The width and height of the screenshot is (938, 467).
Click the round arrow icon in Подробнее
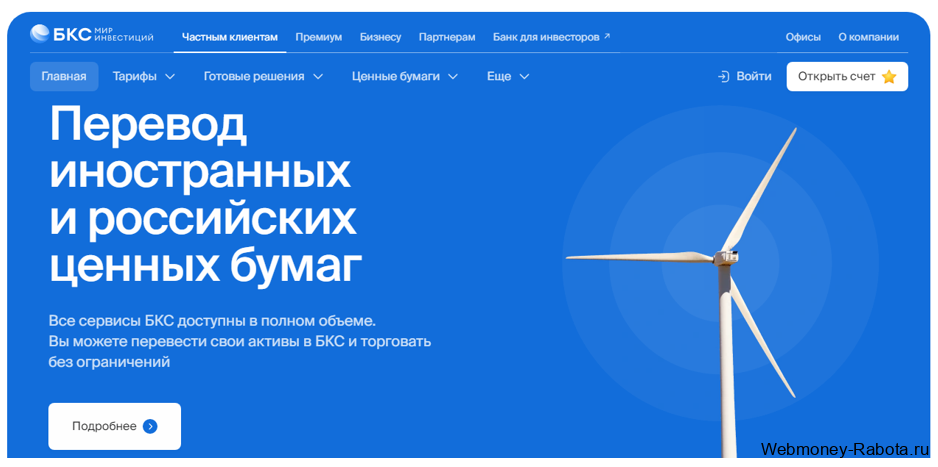click(150, 426)
